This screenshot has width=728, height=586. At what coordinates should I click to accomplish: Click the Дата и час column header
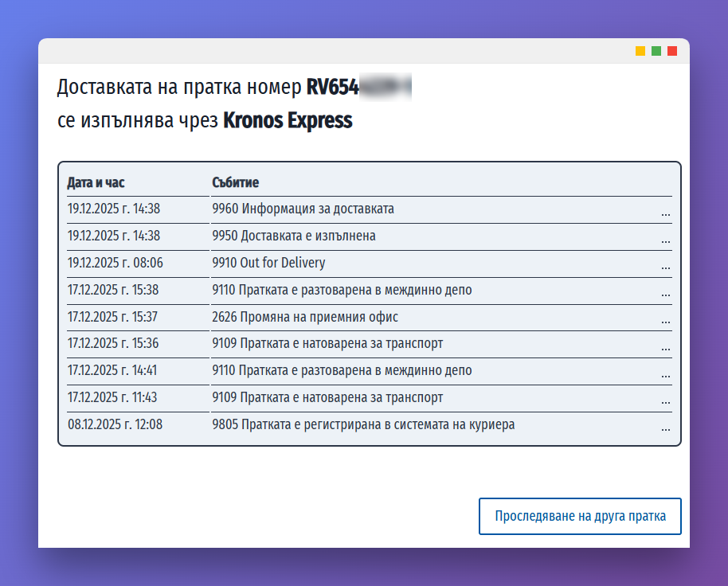pos(96,183)
